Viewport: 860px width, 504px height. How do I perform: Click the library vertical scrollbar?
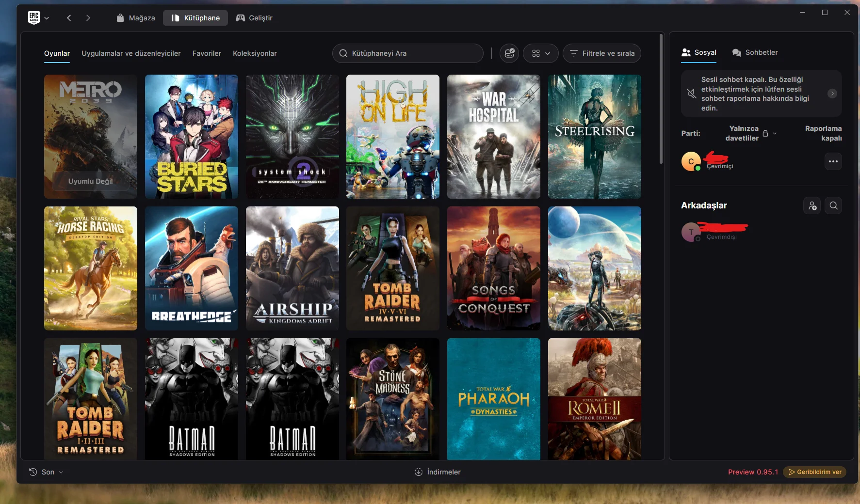[661, 99]
